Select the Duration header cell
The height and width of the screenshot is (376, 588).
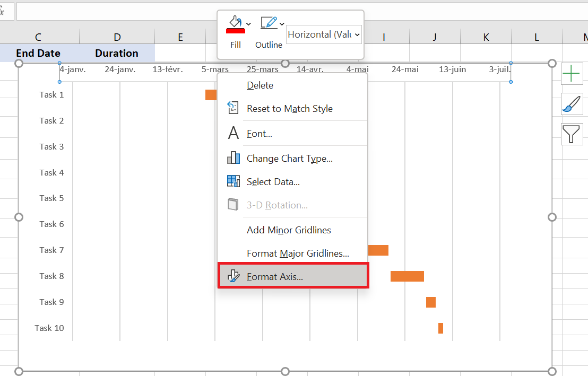pyautogui.click(x=117, y=53)
